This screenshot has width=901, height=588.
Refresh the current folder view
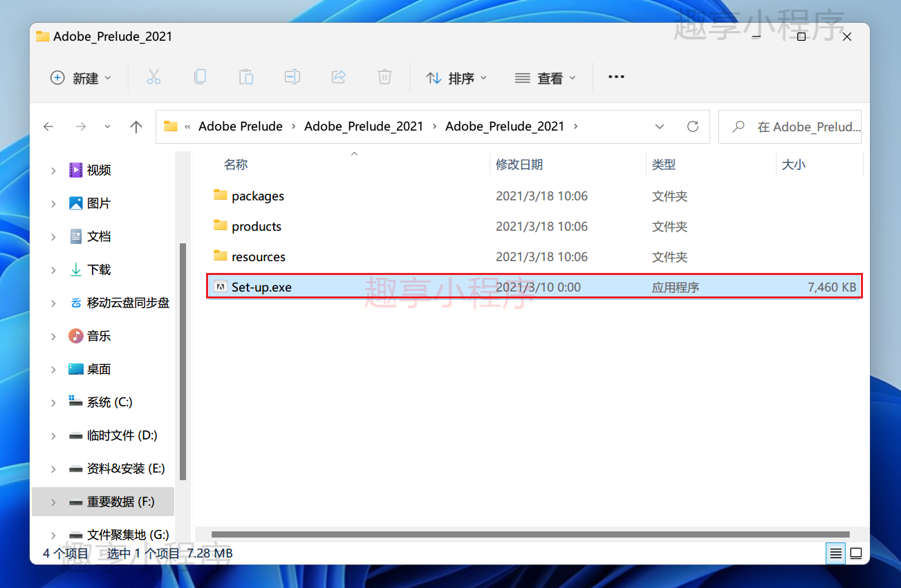[693, 126]
